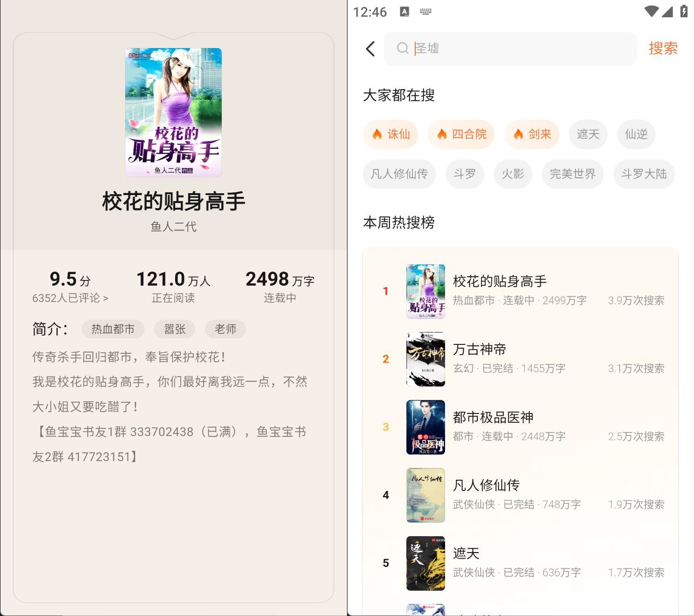
Task: Choose the 完美世界 search suggestion
Action: (x=572, y=174)
